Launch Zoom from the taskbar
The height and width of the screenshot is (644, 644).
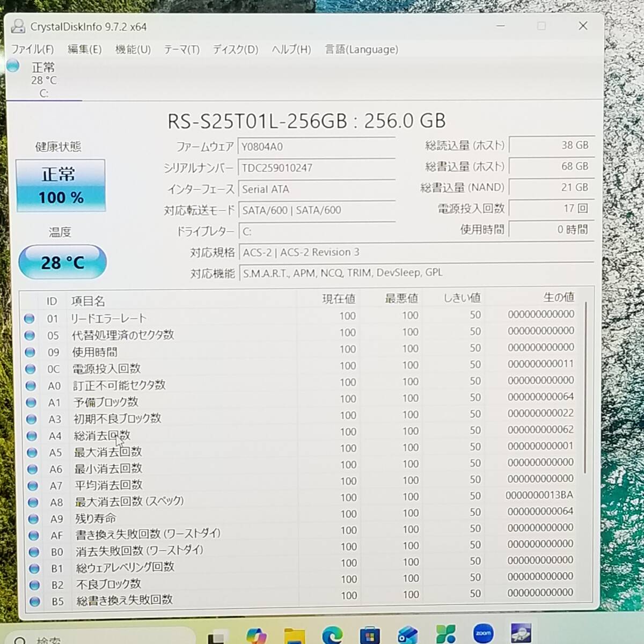coord(483,634)
